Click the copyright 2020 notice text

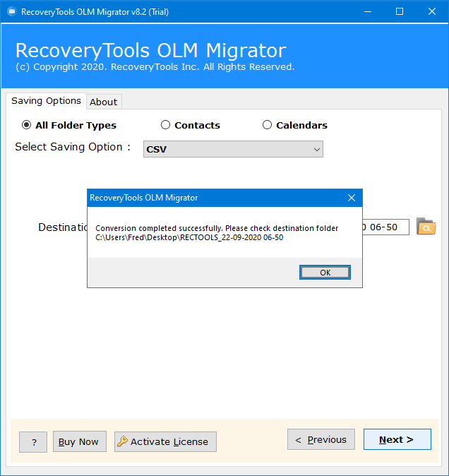[x=155, y=67]
